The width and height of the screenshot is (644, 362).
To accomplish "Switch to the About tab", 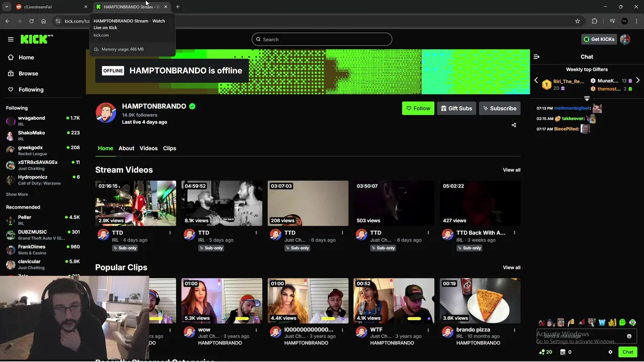I will click(x=126, y=148).
